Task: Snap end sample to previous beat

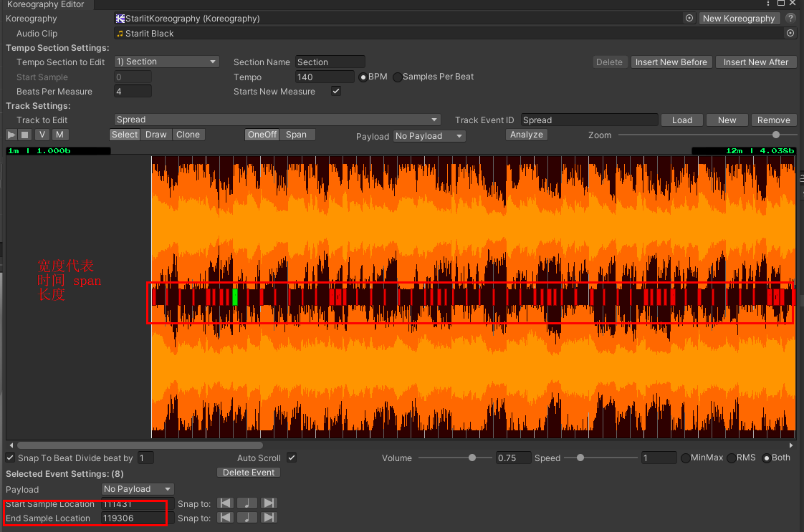Action: (x=225, y=518)
